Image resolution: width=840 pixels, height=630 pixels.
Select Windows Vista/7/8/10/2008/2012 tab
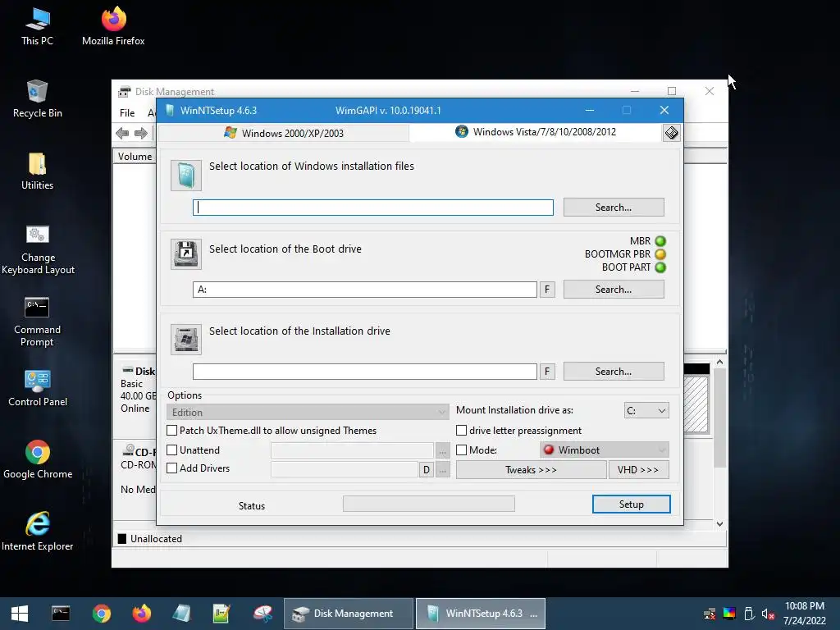pyautogui.click(x=536, y=132)
